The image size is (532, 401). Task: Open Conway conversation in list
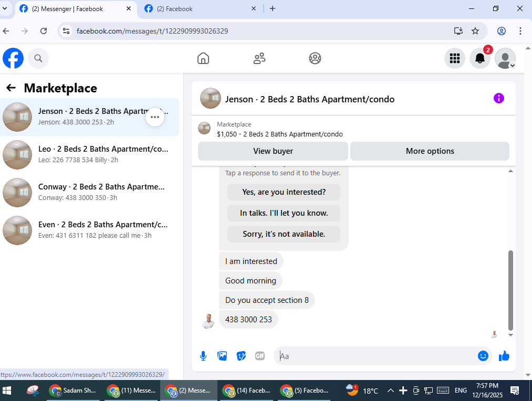coord(90,193)
